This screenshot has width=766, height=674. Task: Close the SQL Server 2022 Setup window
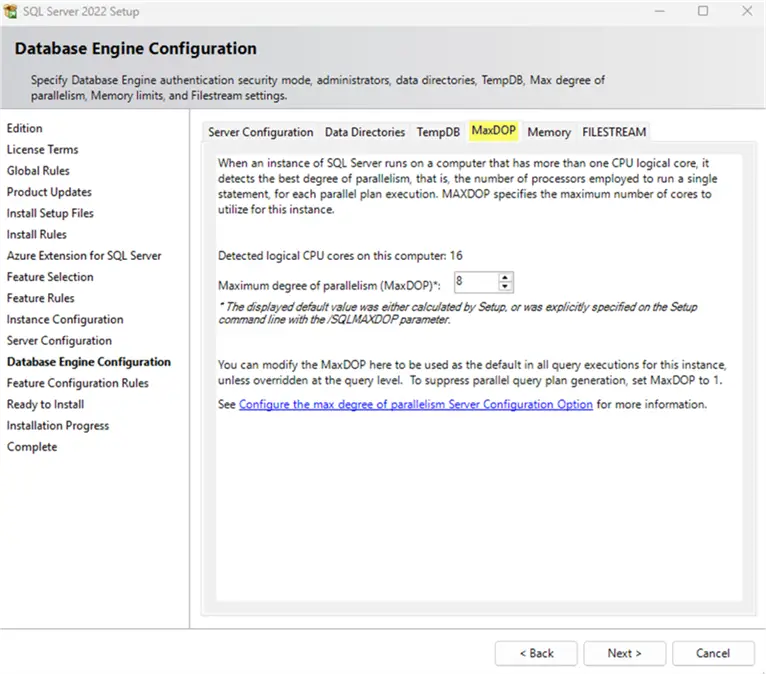747,11
